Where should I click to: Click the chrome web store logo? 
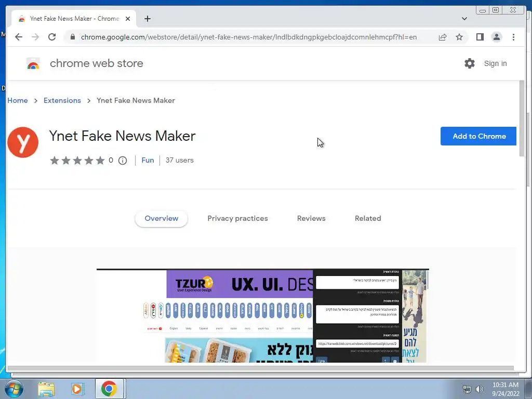click(x=33, y=63)
